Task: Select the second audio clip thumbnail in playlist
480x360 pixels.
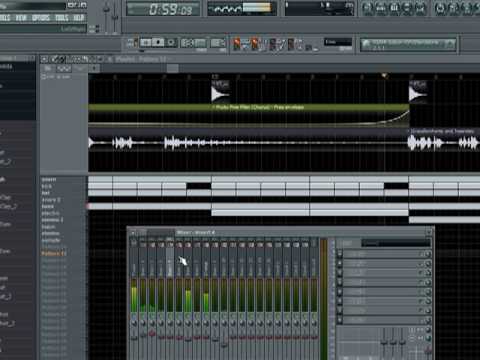Action: click(x=418, y=92)
